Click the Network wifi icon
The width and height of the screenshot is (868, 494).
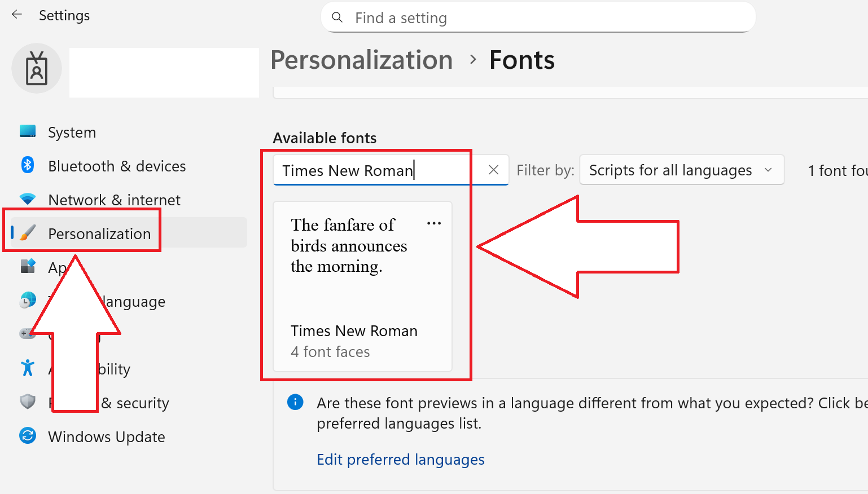click(28, 199)
